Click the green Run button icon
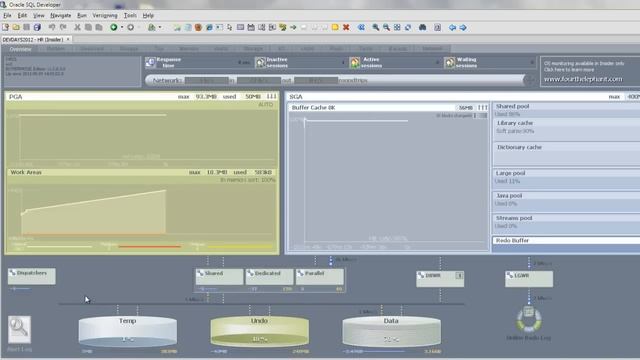Screen dimensions: 640x360 [x=113, y=27]
